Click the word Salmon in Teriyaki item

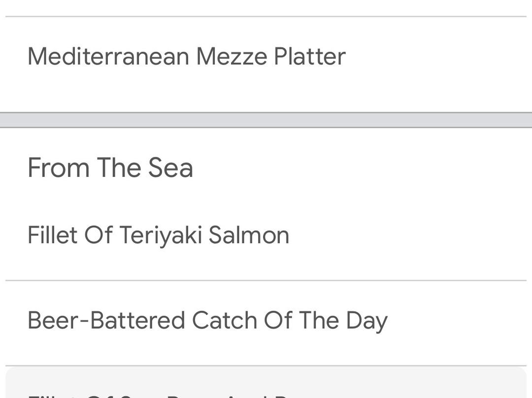[x=249, y=234]
